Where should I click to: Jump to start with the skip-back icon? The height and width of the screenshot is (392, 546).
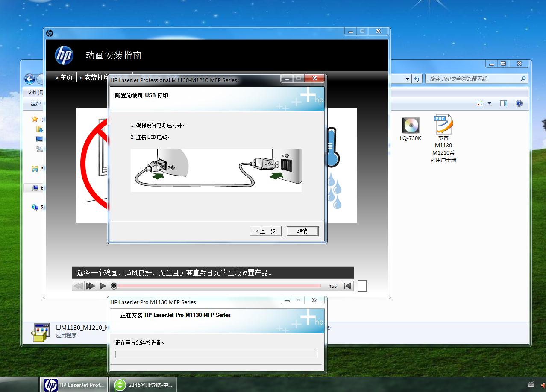click(348, 286)
